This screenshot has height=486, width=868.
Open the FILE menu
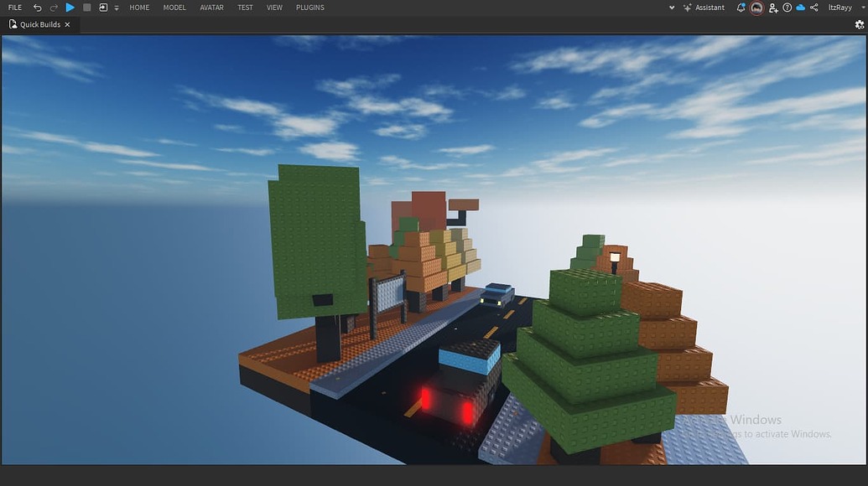pos(14,8)
